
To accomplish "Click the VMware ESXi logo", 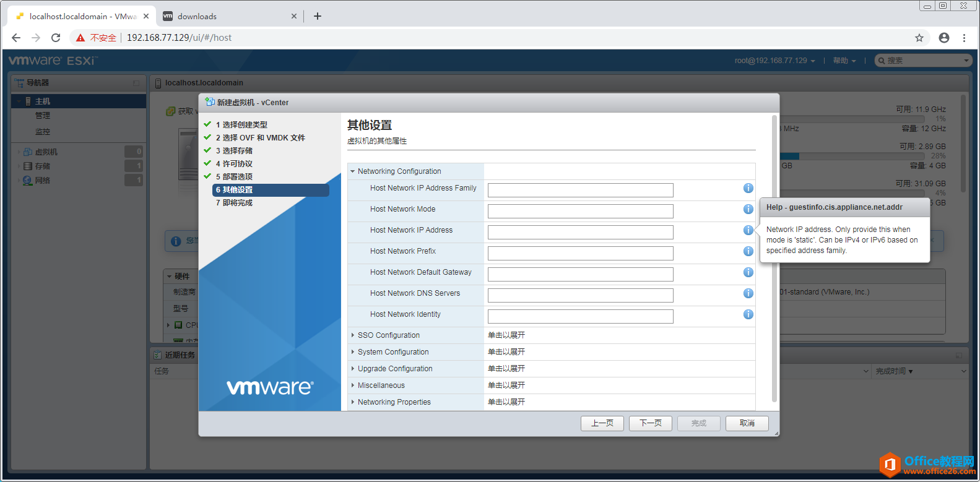I will pyautogui.click(x=53, y=61).
